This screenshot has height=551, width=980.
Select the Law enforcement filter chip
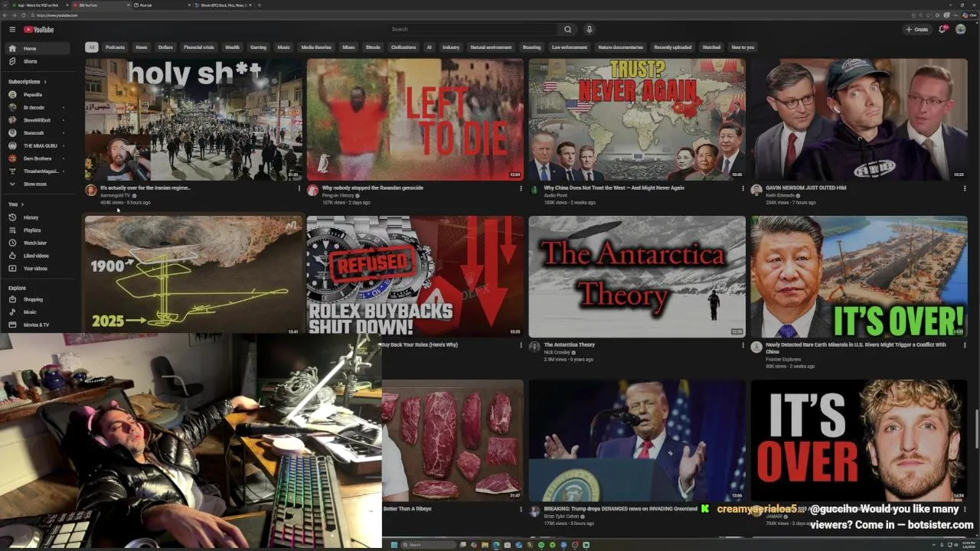coord(570,47)
